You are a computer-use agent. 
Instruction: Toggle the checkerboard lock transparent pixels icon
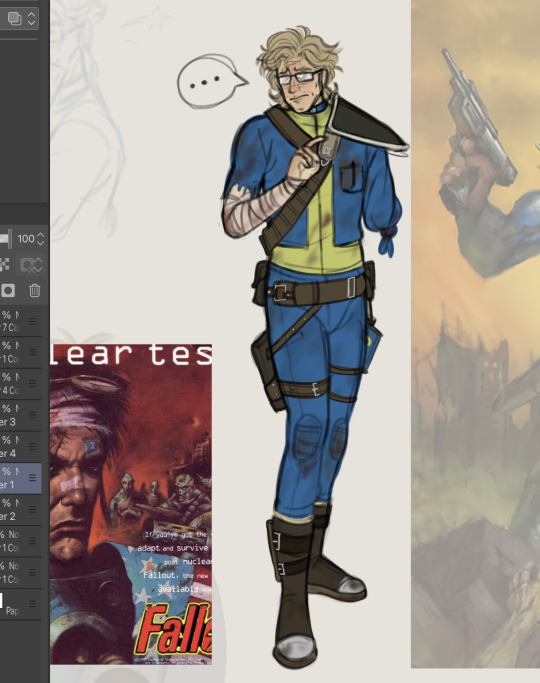(4, 264)
